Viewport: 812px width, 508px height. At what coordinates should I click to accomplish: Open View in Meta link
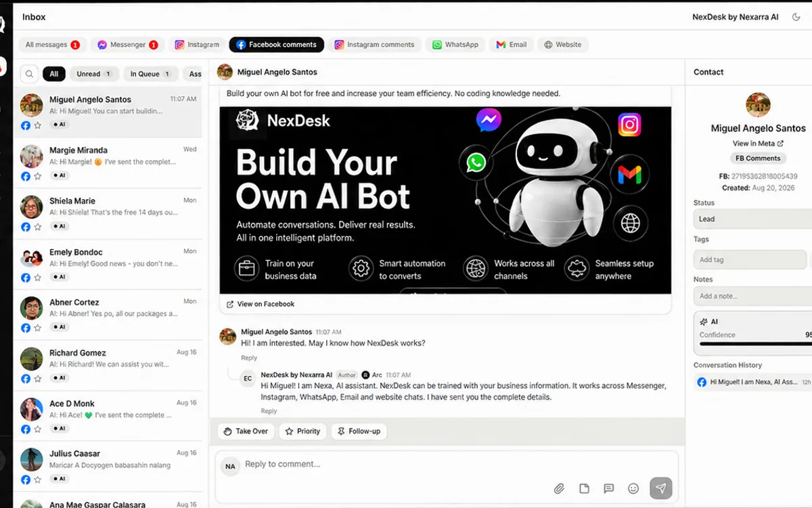(758, 144)
